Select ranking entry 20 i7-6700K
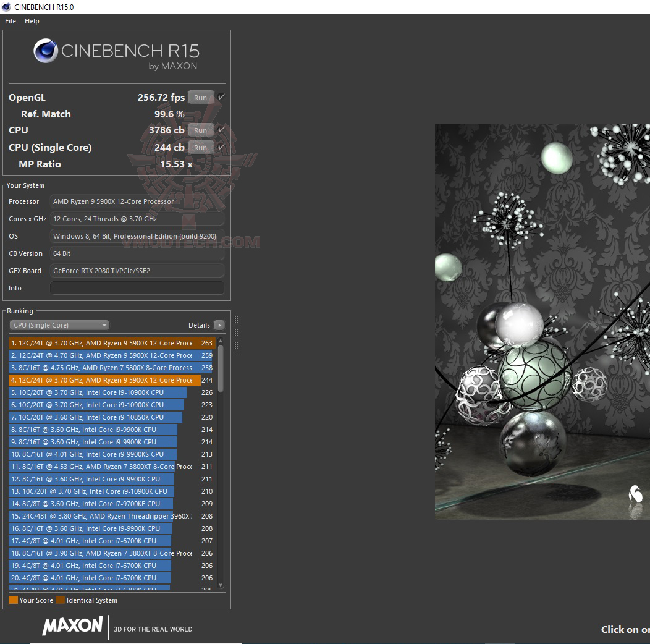The height and width of the screenshot is (644, 650). (111, 578)
